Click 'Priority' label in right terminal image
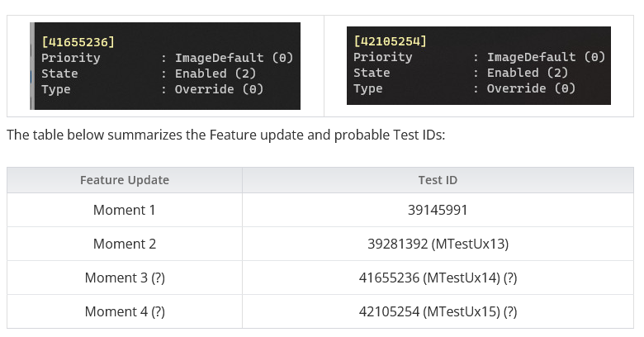This screenshot has width=644, height=337. coord(382,57)
